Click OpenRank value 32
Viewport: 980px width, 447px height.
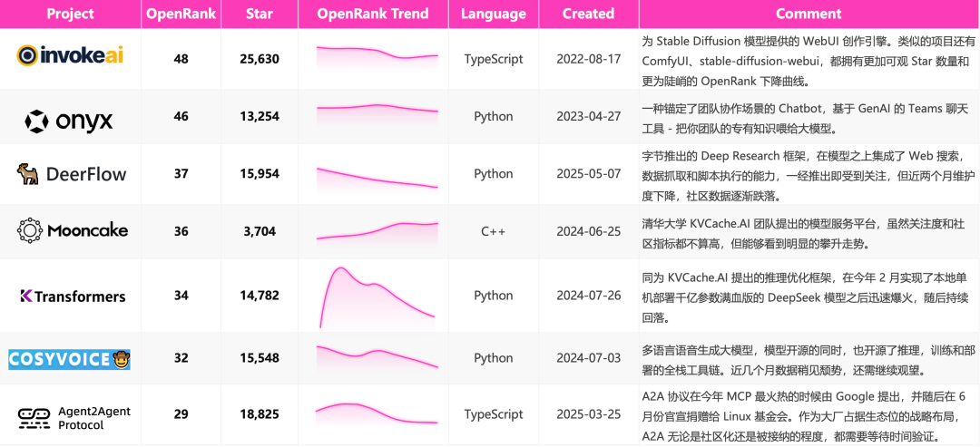(x=181, y=358)
